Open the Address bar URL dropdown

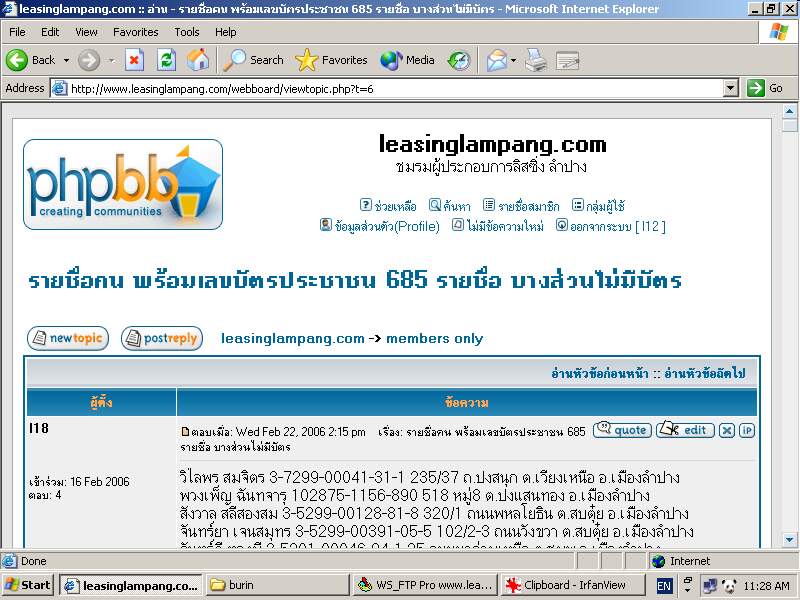(x=731, y=88)
